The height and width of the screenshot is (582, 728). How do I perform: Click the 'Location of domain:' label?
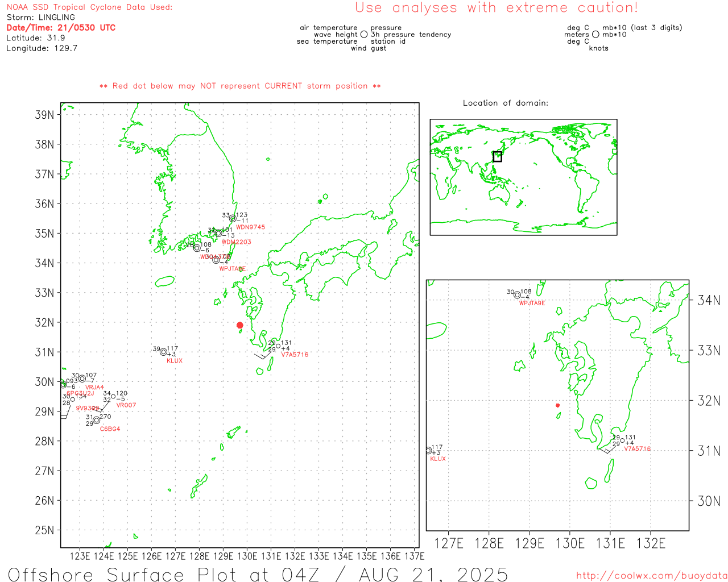tap(506, 103)
